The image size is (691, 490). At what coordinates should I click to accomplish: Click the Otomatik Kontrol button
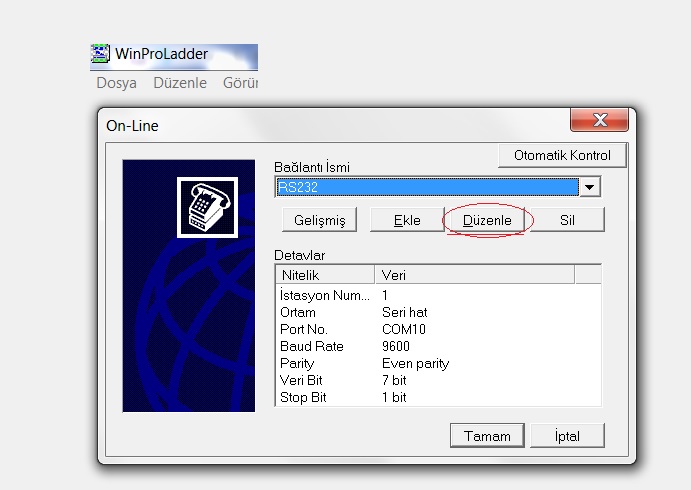(562, 155)
